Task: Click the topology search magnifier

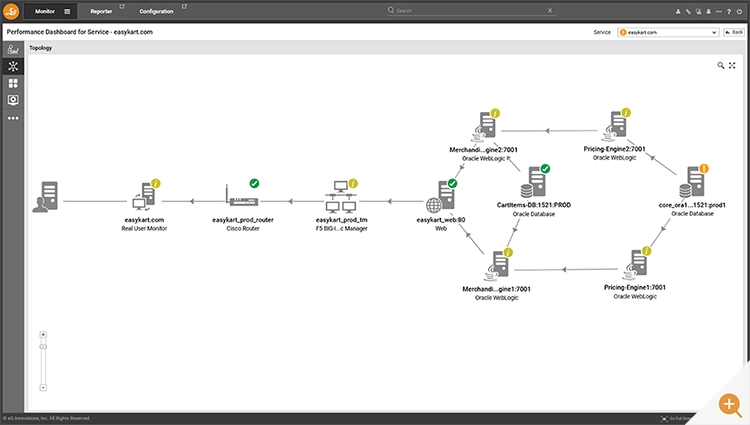Action: click(x=720, y=65)
